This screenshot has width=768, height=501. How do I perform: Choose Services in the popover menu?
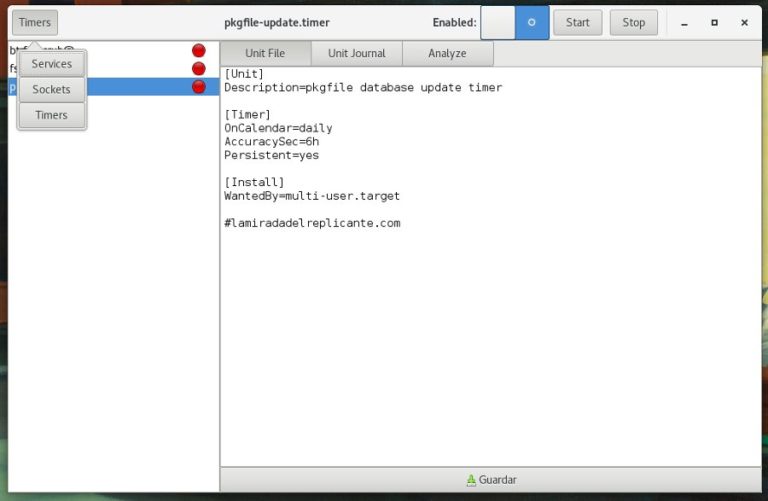pos(51,64)
